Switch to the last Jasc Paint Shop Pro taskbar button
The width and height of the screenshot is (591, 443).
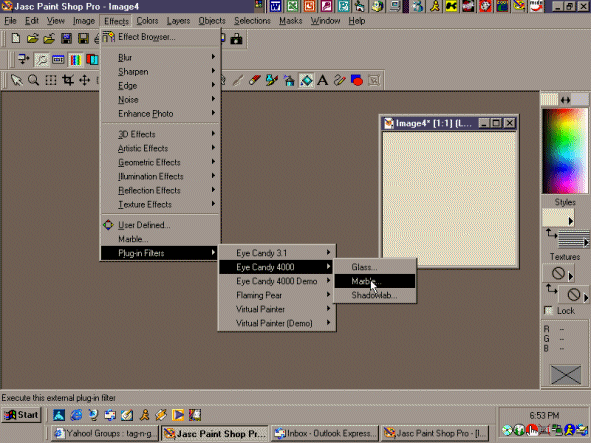coord(435,434)
